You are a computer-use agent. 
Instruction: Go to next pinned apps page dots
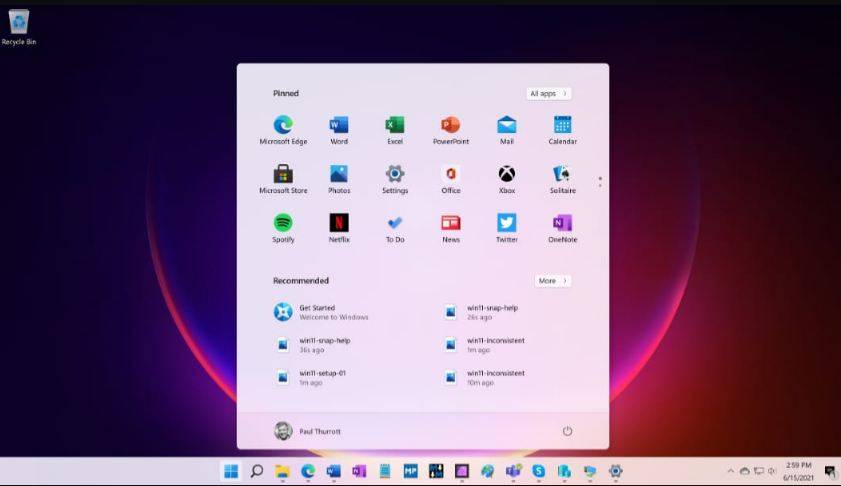[600, 182]
